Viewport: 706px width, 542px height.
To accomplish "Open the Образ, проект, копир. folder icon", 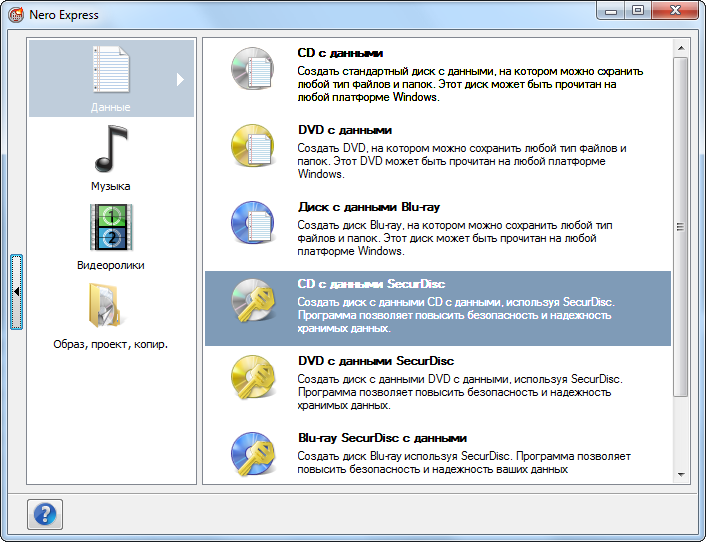I will 105,306.
